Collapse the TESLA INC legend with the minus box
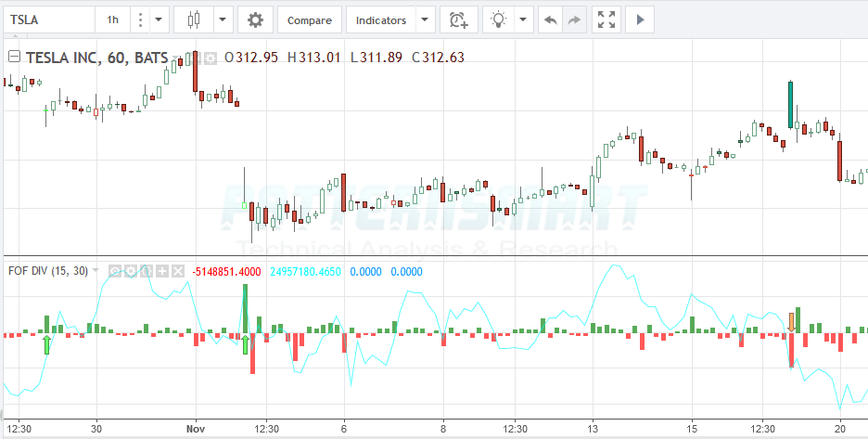The height and width of the screenshot is (439, 868). coord(15,57)
